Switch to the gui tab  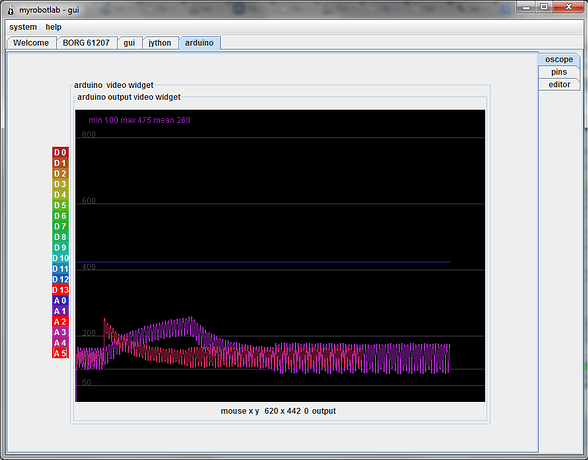(129, 43)
